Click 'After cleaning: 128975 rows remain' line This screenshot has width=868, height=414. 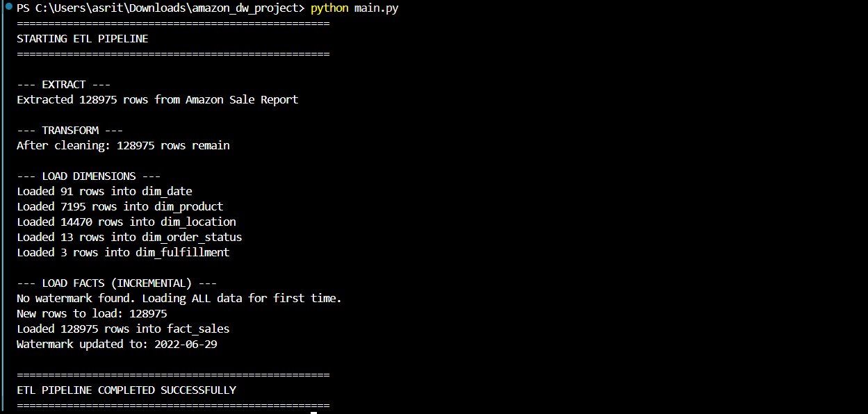(x=123, y=146)
